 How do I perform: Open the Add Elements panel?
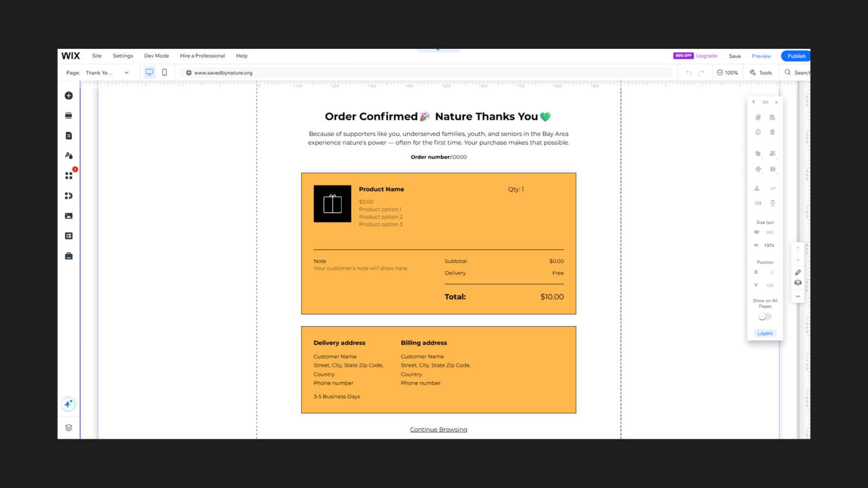68,95
